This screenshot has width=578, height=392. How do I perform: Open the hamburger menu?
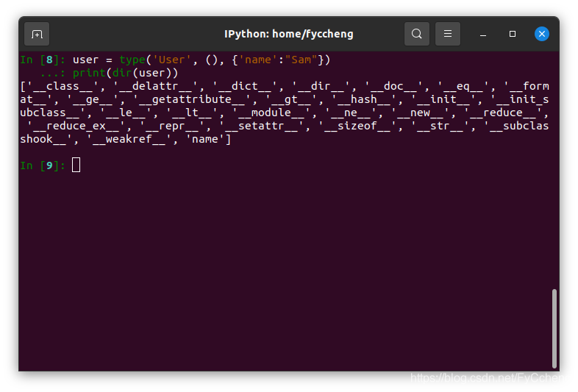pyautogui.click(x=448, y=34)
